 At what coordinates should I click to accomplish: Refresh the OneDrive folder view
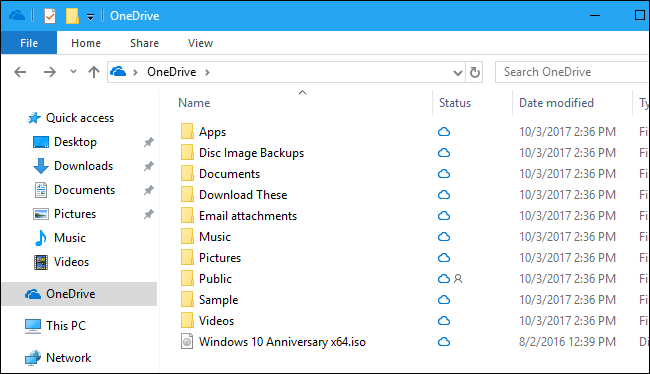475,73
